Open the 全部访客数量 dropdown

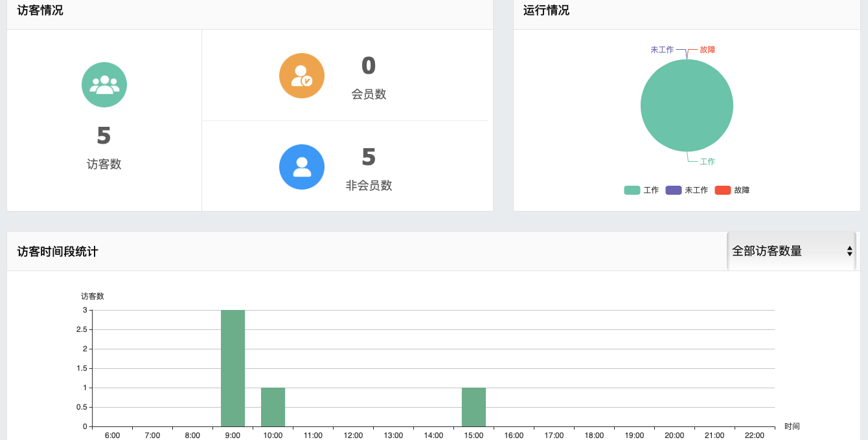792,251
